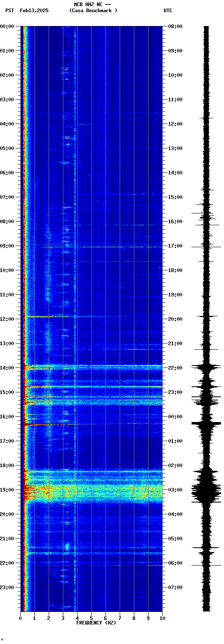Click the PST time label 04:00
The height and width of the screenshot is (644, 224).
point(7,124)
